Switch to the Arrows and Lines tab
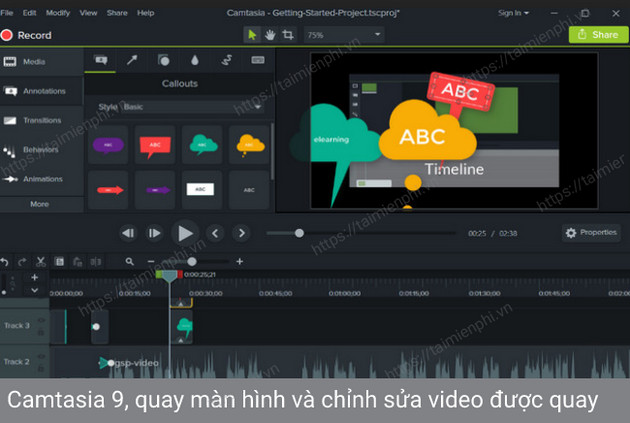 click(x=132, y=61)
